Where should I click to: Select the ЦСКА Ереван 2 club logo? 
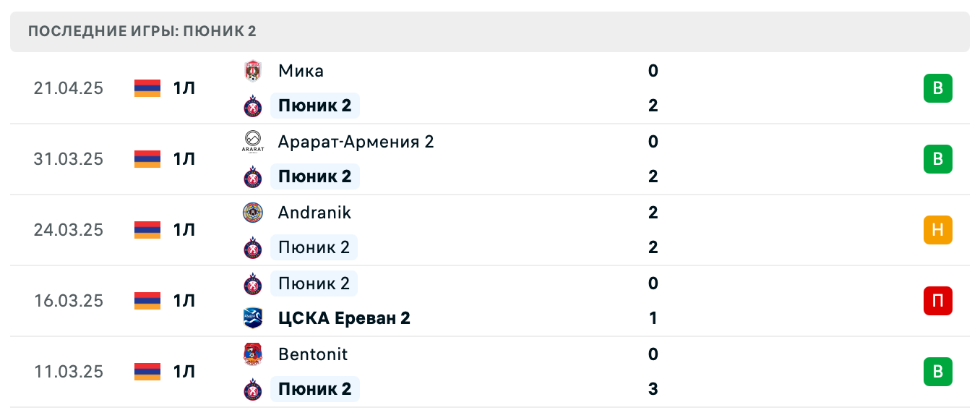coord(253,318)
